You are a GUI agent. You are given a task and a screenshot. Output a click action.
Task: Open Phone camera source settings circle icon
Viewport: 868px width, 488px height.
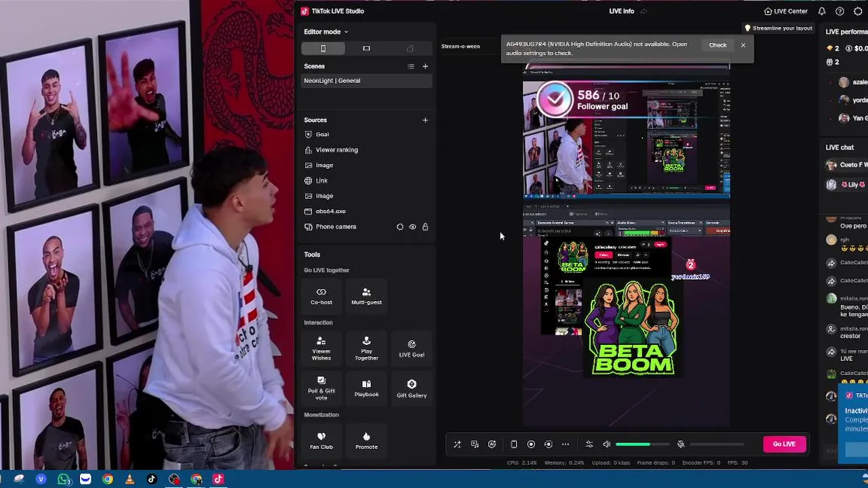[x=400, y=227]
